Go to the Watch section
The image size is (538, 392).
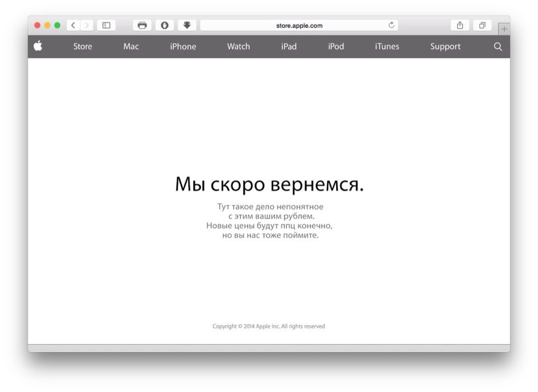[x=239, y=46]
